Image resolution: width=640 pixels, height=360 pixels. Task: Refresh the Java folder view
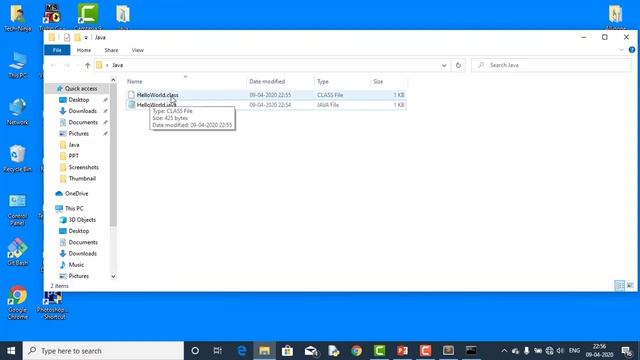pyautogui.click(x=458, y=65)
